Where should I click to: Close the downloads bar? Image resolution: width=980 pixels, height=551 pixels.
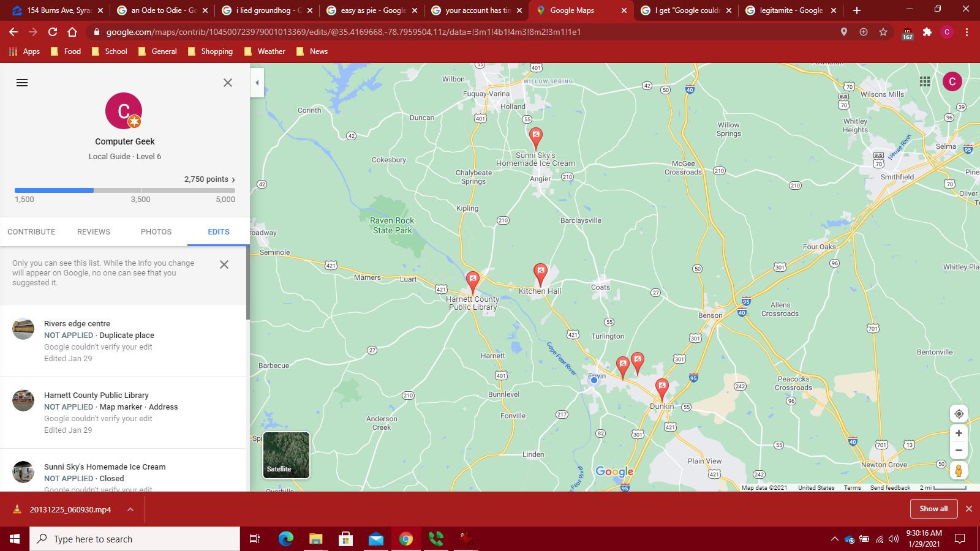[x=969, y=509]
